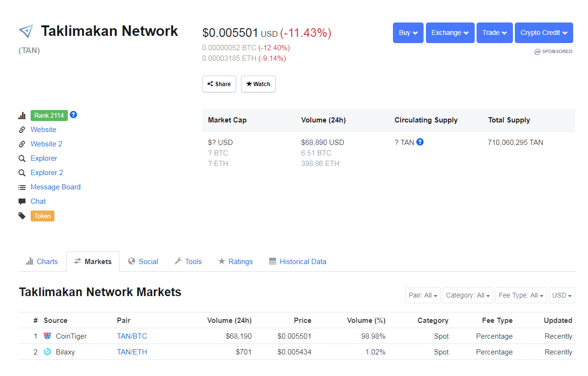The height and width of the screenshot is (376, 588).
Task: Click the tag icon beside Token
Action: click(22, 216)
